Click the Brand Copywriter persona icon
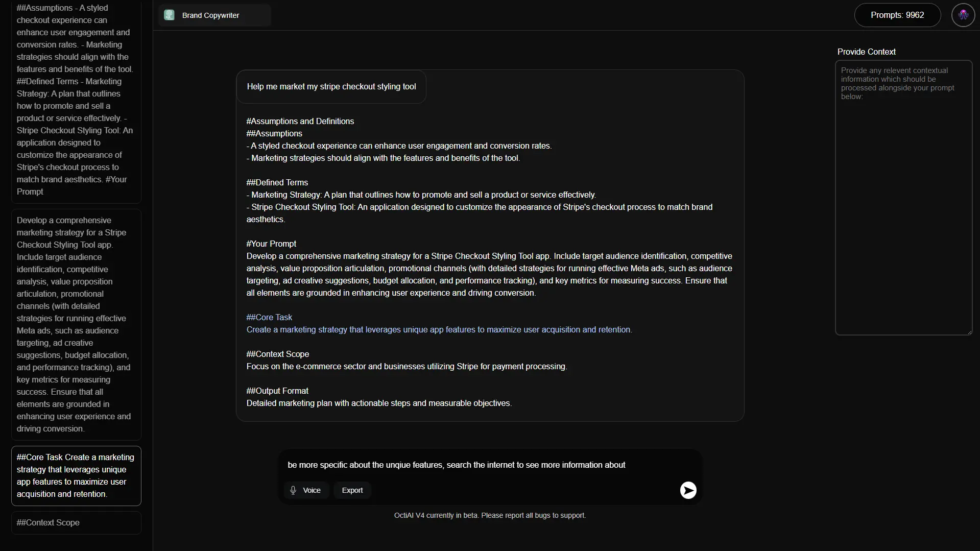 [169, 15]
